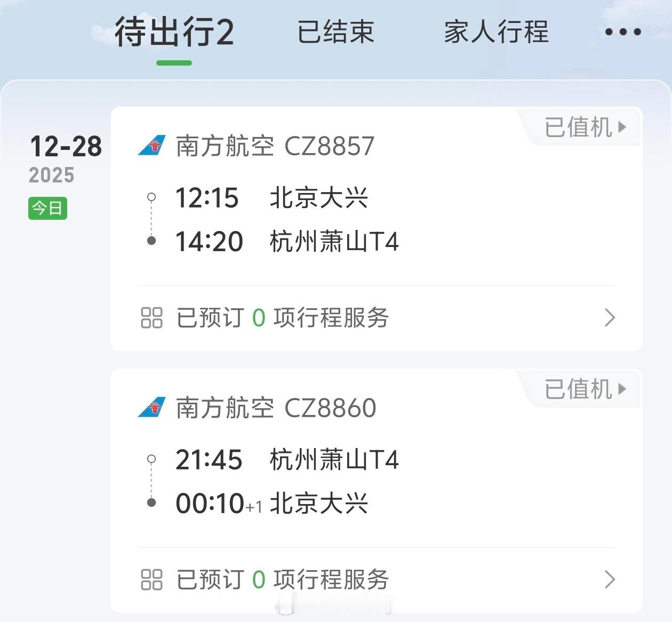The image size is (672, 622).
Task: Open the three-dot more options menu
Action: click(x=622, y=32)
